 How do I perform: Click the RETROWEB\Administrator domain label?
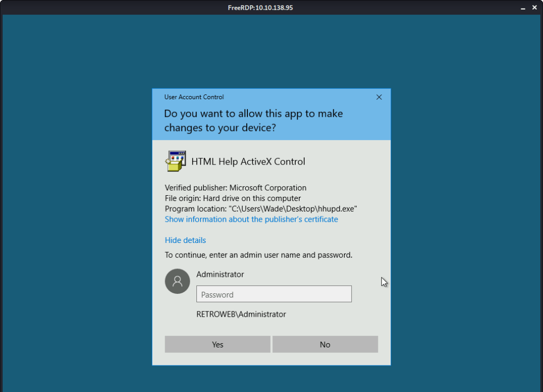[241, 314]
